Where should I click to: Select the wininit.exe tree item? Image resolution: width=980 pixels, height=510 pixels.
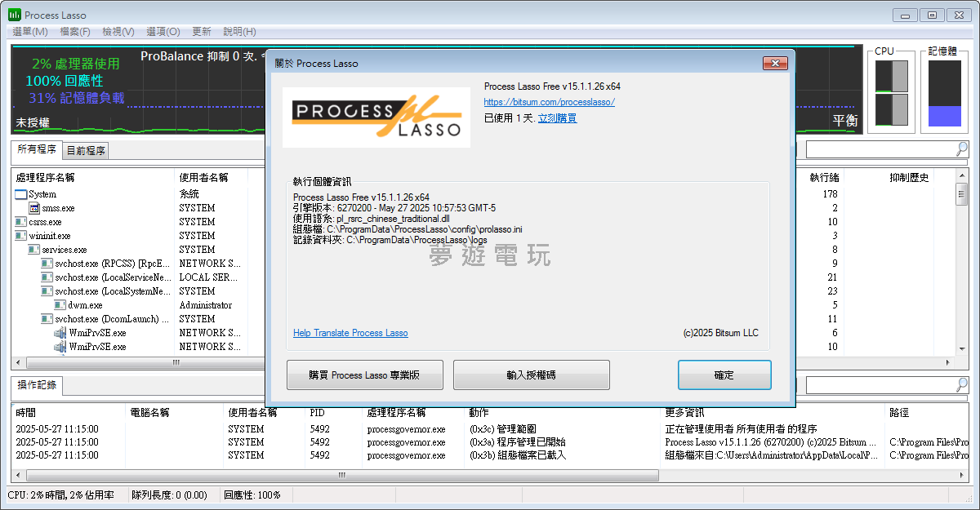click(x=42, y=236)
